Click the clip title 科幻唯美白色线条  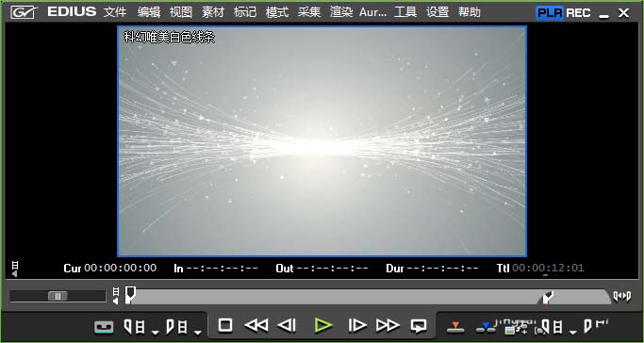click(169, 38)
